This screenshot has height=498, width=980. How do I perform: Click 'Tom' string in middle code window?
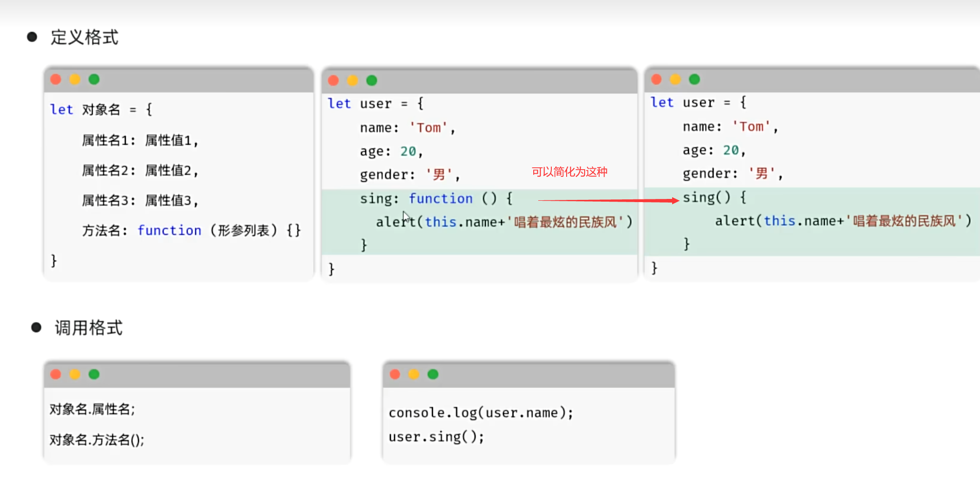(x=428, y=128)
